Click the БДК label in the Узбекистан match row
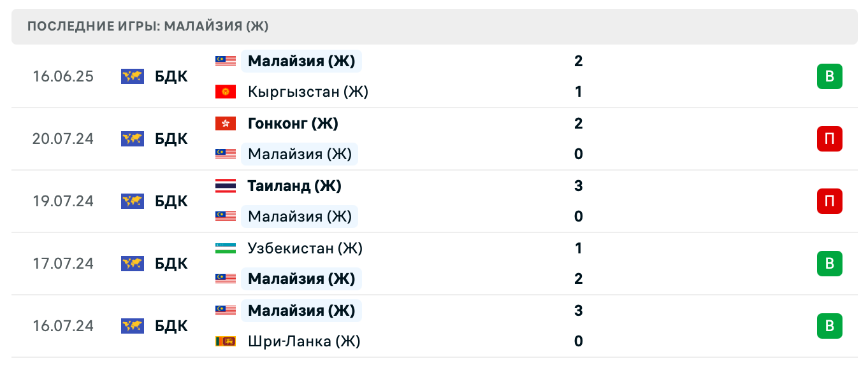Viewport: 868px width, 368px height. click(170, 264)
